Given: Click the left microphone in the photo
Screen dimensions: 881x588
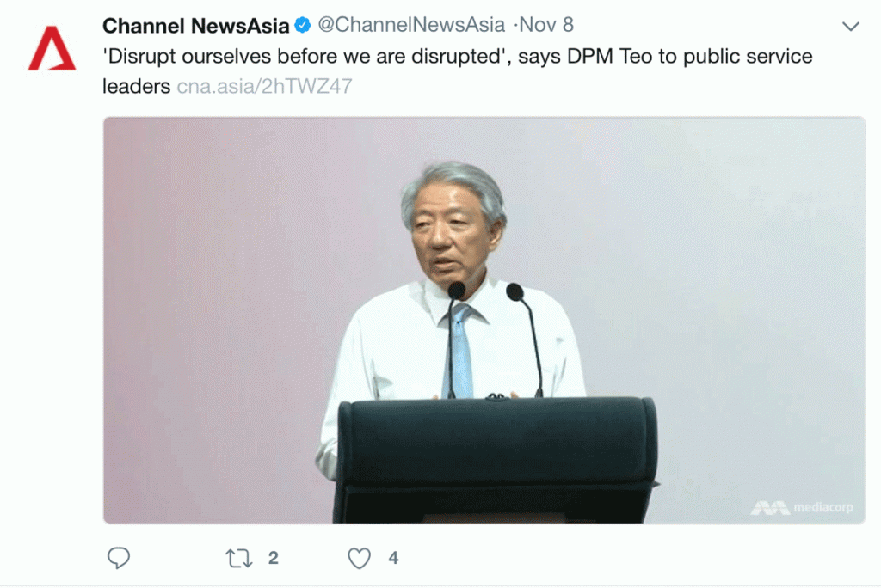Looking at the screenshot, I should (x=454, y=340).
